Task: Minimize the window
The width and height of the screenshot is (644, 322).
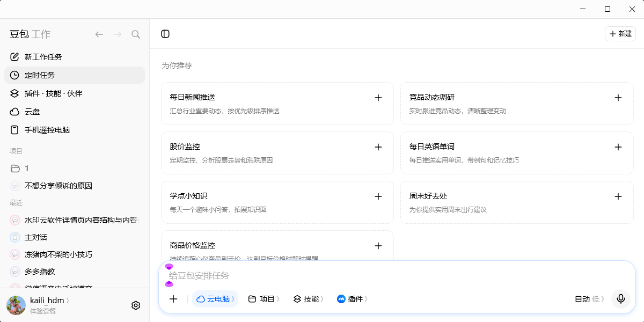Action: [x=583, y=9]
